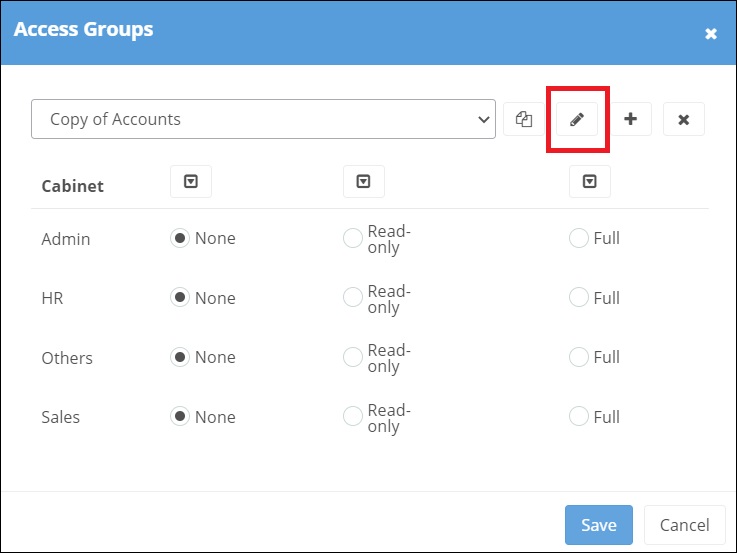Screen dimensions: 738x553
Task: Set all cabinets to None via column arrow
Action: (191, 181)
